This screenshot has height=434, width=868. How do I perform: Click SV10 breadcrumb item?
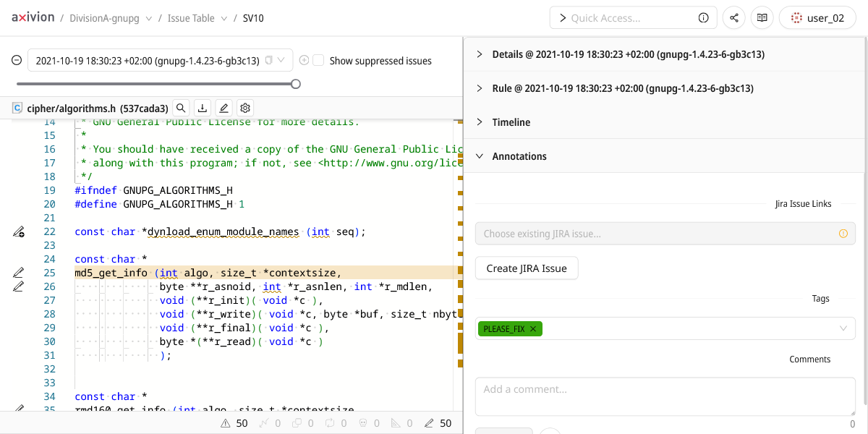click(x=253, y=18)
